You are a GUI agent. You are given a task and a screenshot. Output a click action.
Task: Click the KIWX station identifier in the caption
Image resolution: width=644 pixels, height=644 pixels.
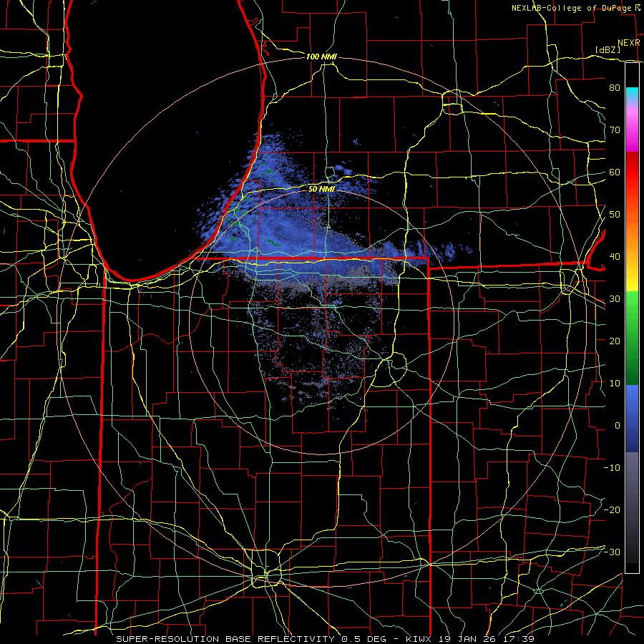pos(419,639)
